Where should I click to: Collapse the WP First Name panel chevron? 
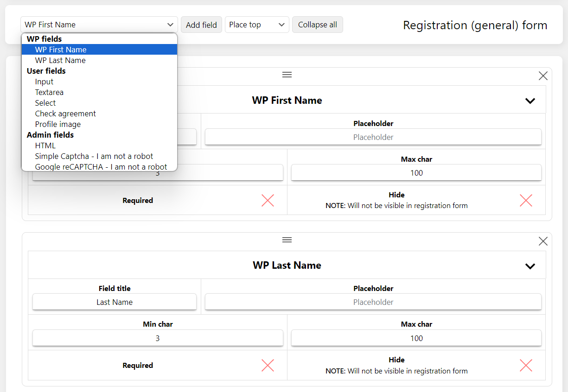pyautogui.click(x=530, y=101)
